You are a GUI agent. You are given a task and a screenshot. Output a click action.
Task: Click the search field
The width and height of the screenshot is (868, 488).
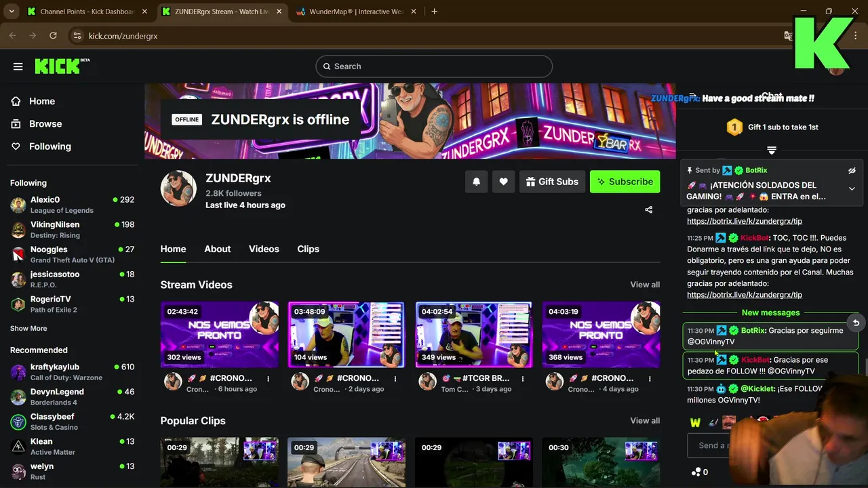[434, 66]
